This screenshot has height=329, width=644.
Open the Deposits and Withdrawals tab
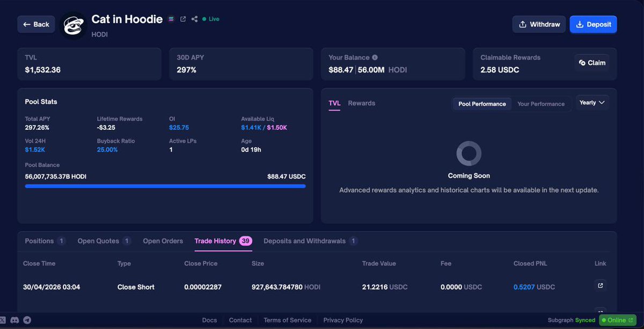coord(311,241)
